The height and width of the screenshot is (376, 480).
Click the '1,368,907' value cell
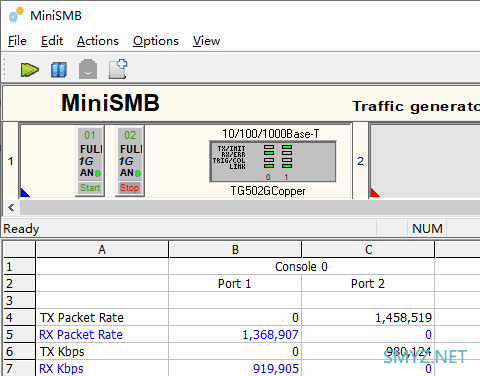click(x=235, y=334)
